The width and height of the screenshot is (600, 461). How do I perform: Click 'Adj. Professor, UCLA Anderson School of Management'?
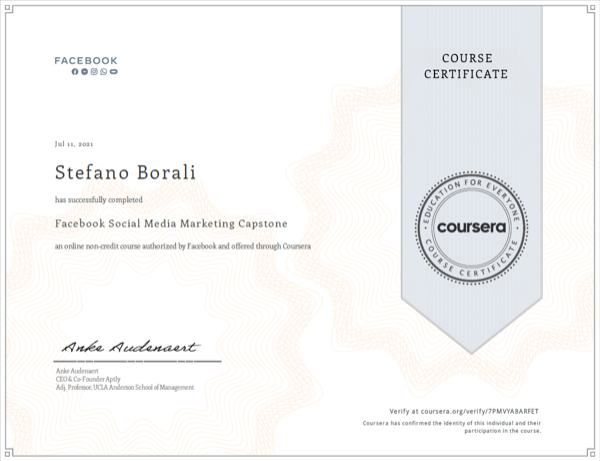[125, 388]
